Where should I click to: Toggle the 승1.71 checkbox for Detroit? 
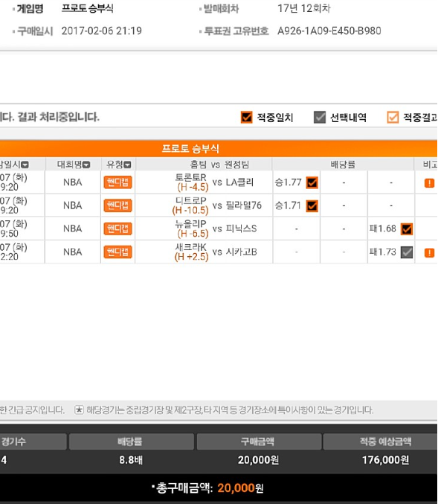(312, 205)
